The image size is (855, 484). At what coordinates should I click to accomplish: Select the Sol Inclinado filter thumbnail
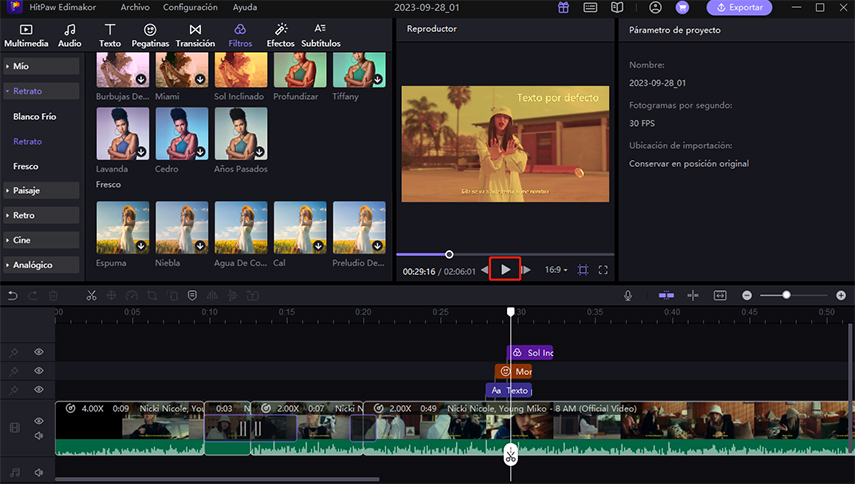(x=241, y=70)
